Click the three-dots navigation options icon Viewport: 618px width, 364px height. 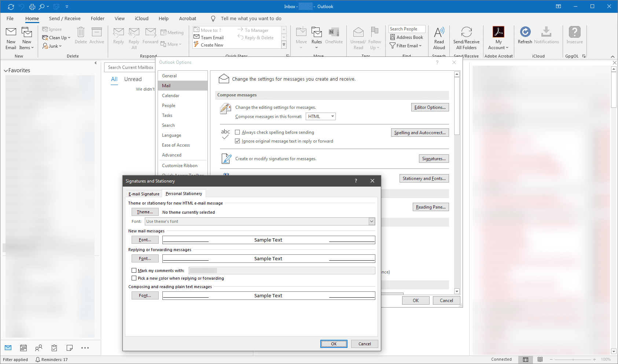click(85, 348)
